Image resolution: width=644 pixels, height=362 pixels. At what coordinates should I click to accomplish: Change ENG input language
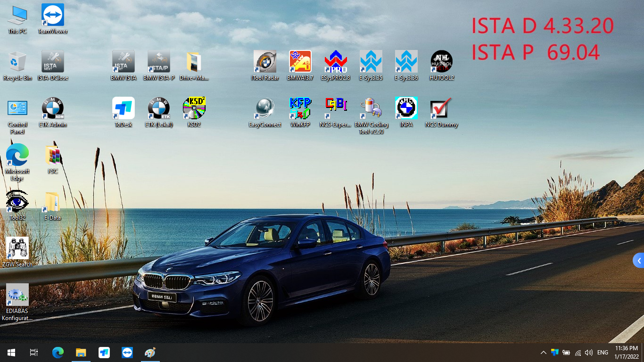(x=603, y=353)
